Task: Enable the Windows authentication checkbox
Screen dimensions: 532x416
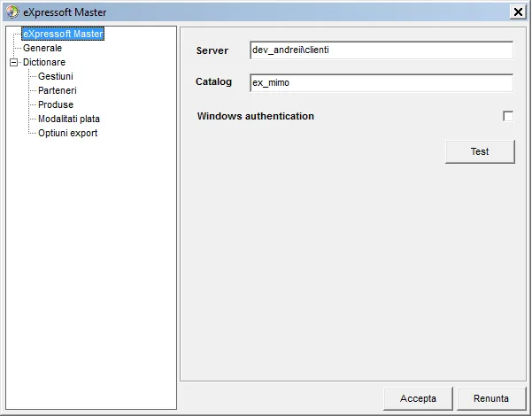Action: (508, 116)
